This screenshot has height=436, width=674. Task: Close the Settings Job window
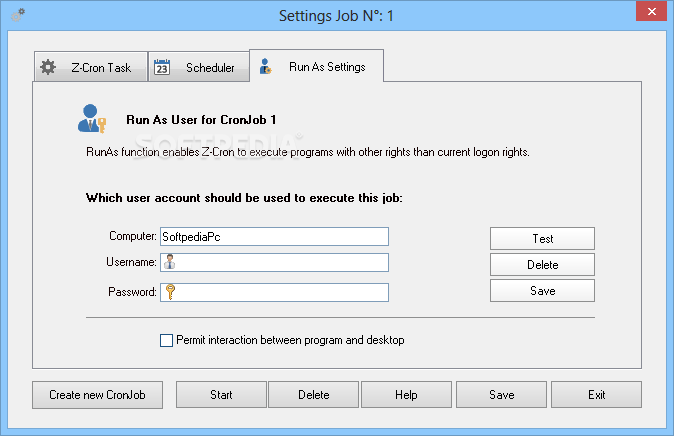pos(651,12)
